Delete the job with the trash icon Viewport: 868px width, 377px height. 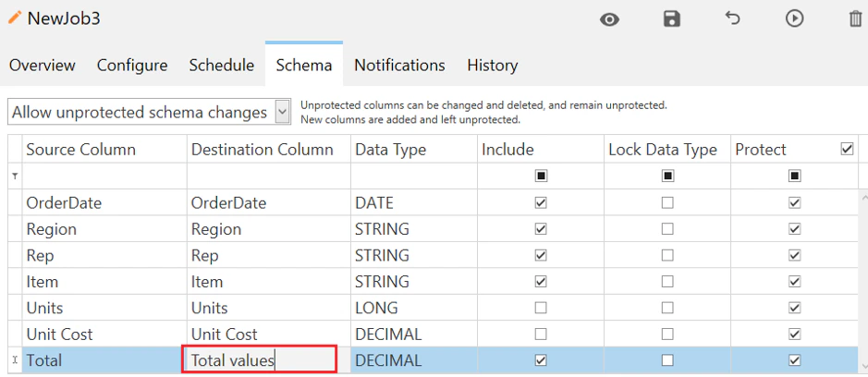tap(855, 19)
